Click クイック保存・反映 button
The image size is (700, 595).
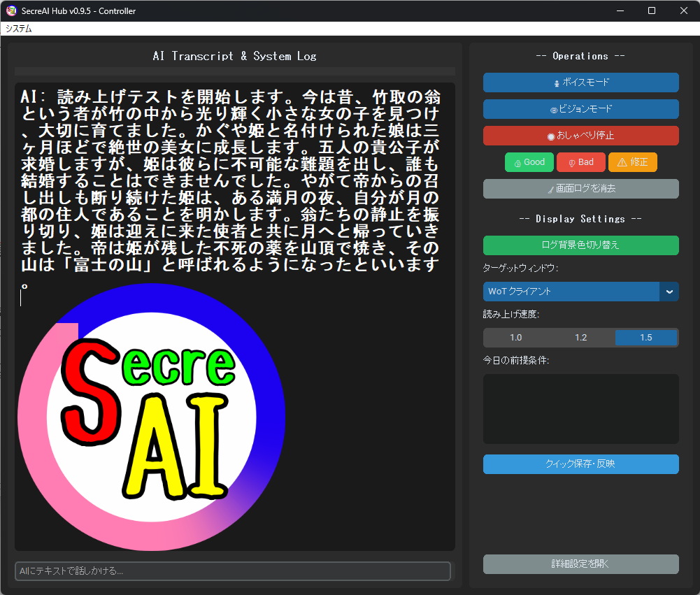point(581,464)
